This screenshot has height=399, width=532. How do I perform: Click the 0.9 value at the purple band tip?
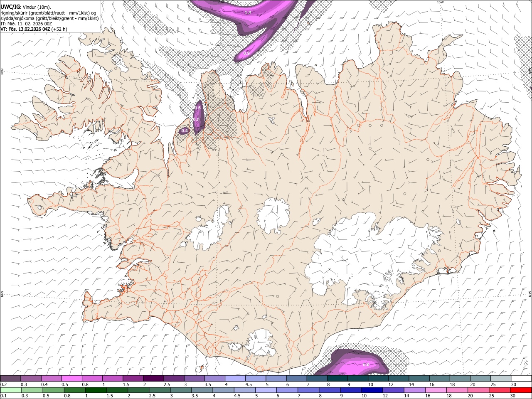coord(246,54)
